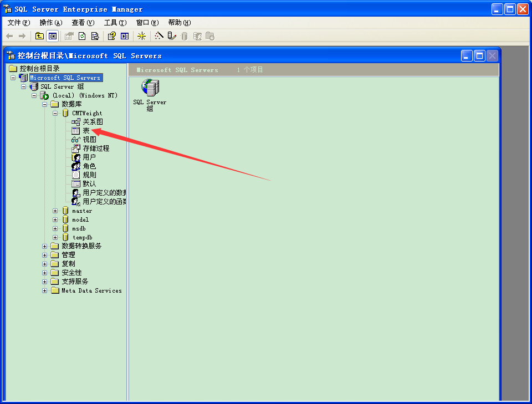The height and width of the screenshot is (404, 532).
Task: Select the CMTWeight database
Action: (x=87, y=113)
